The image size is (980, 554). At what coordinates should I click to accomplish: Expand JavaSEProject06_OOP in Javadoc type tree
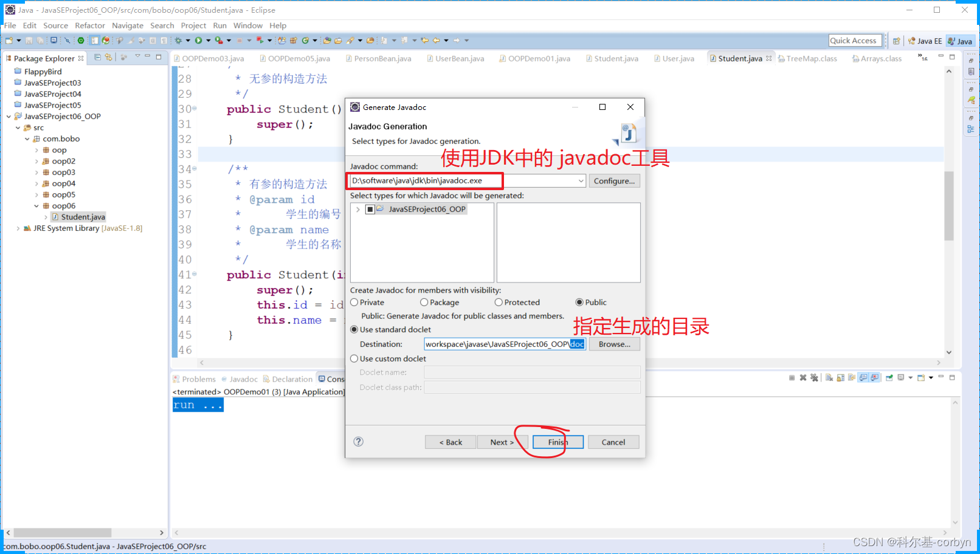point(358,210)
